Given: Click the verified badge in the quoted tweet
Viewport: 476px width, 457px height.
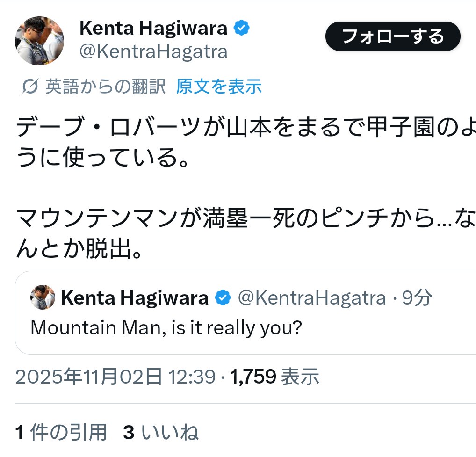Looking at the screenshot, I should pyautogui.click(x=223, y=298).
